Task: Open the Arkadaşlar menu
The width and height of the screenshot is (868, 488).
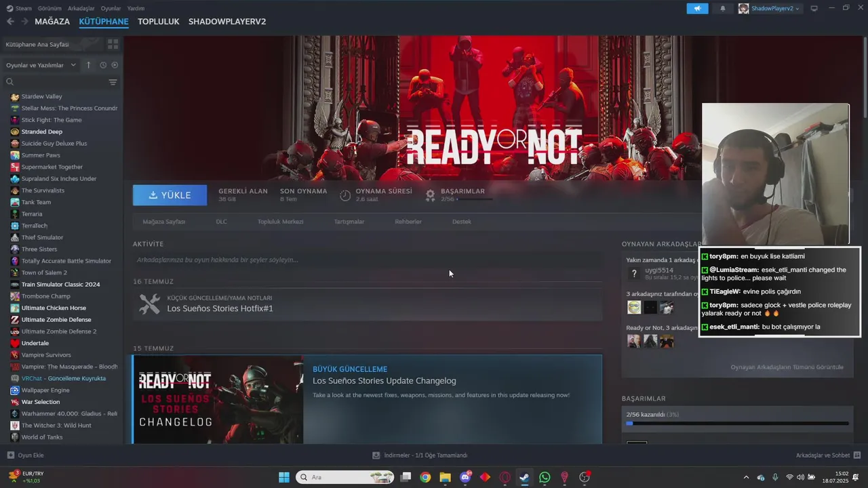Action: point(81,8)
